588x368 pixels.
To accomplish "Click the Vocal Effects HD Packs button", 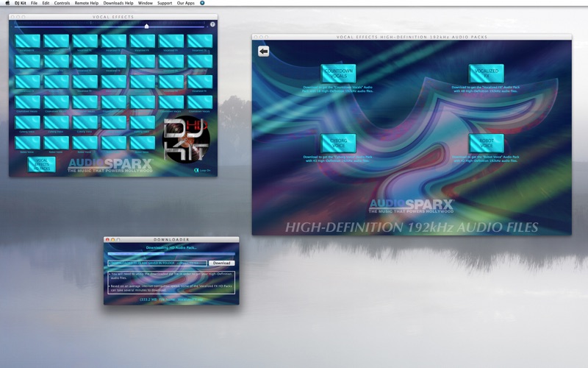I will pyautogui.click(x=42, y=164).
